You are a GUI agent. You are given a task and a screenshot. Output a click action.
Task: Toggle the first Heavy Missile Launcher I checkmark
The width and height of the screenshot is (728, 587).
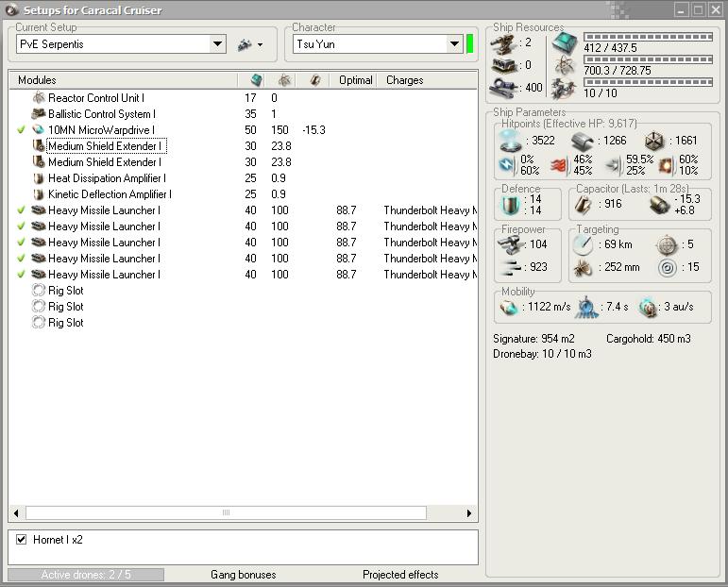(21, 210)
